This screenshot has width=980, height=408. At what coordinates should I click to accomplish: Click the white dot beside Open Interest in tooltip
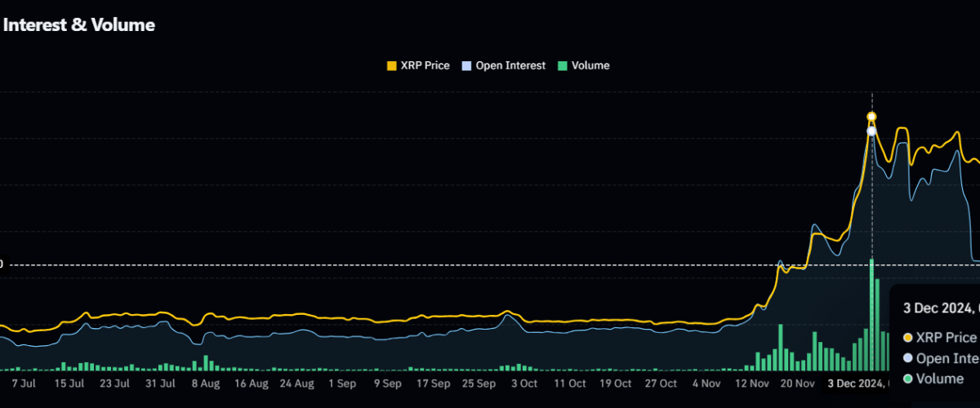point(907,358)
